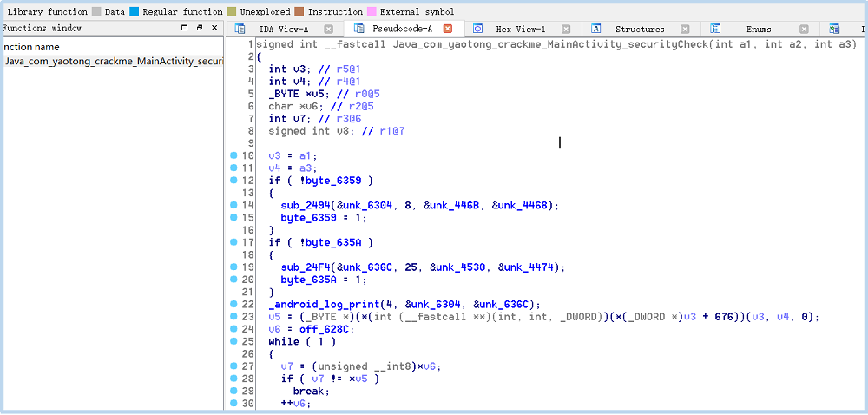This screenshot has height=415, width=868.
Task: Click the 'v7 = (unsigned __int8)*v6;' line
Action: pos(361,366)
